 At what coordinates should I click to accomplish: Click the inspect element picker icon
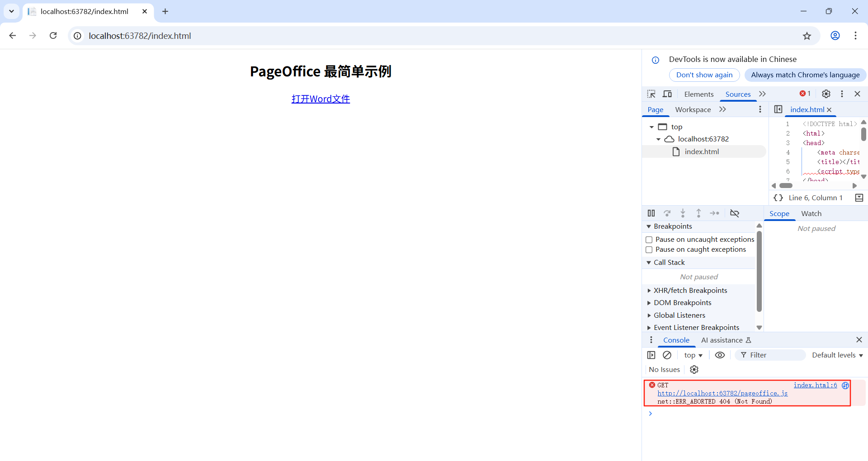click(651, 94)
